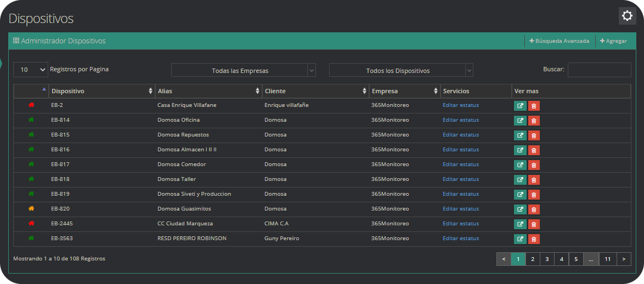The image size is (644, 284).
Task: Edit status for device EB-2
Action: click(x=460, y=105)
